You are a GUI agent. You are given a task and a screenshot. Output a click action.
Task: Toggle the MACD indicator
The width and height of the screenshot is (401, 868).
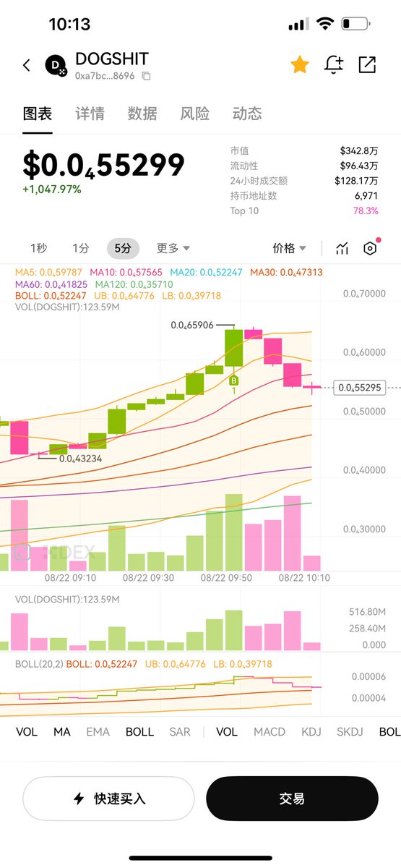click(x=270, y=732)
